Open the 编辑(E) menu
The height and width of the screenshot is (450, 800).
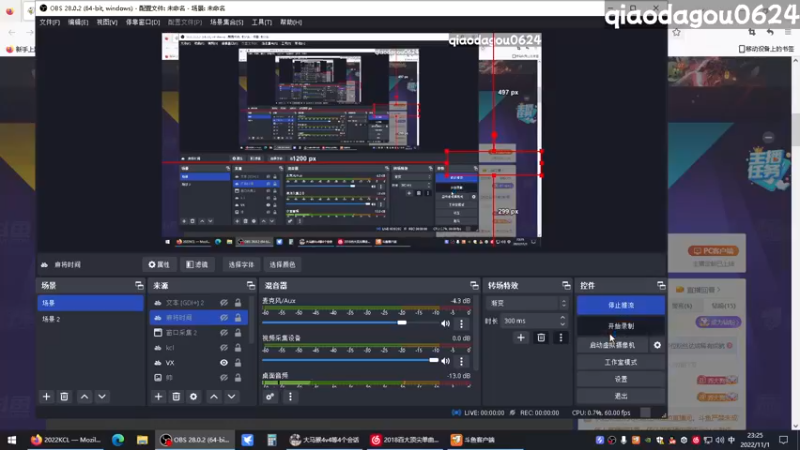[78, 22]
